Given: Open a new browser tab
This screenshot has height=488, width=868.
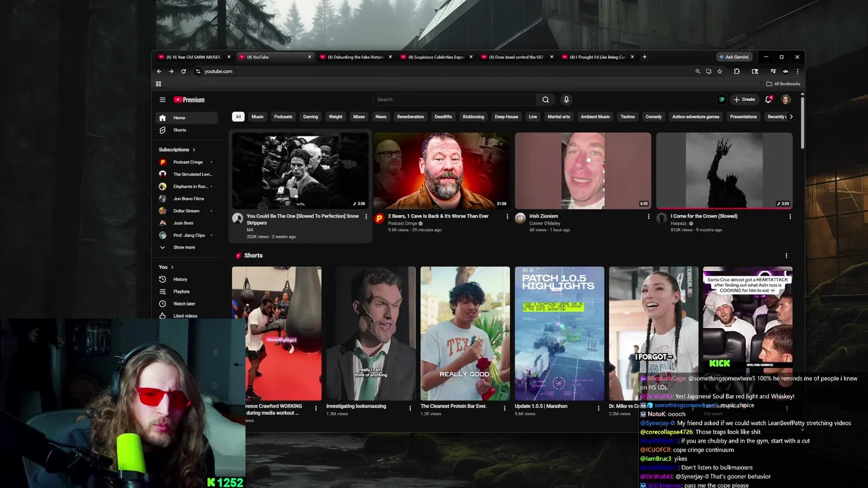Looking at the screenshot, I should coord(644,57).
